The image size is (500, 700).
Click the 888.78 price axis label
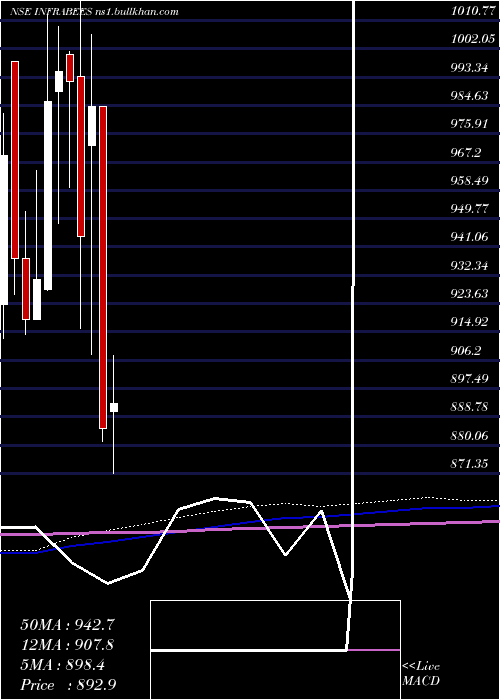pos(469,408)
